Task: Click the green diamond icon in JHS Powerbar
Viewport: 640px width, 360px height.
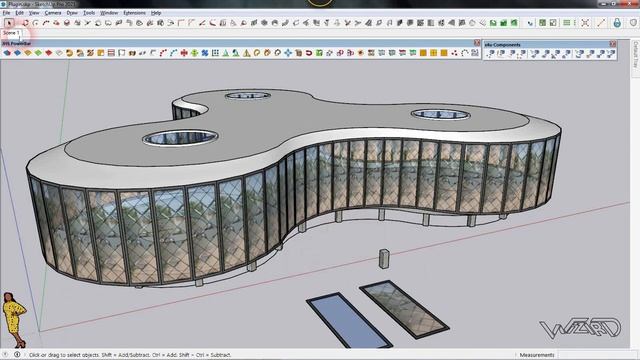Action: (x=38, y=53)
